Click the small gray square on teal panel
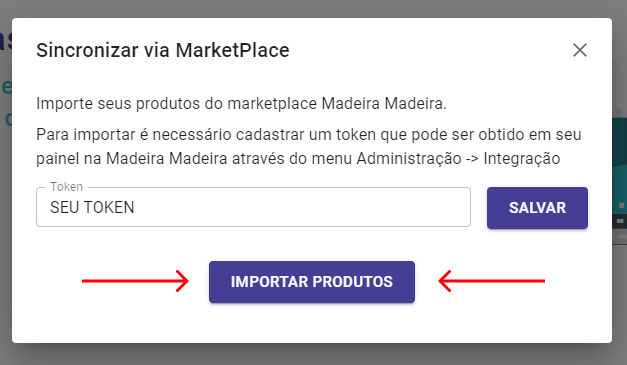Screen dimensions: 627x365 click(621, 205)
